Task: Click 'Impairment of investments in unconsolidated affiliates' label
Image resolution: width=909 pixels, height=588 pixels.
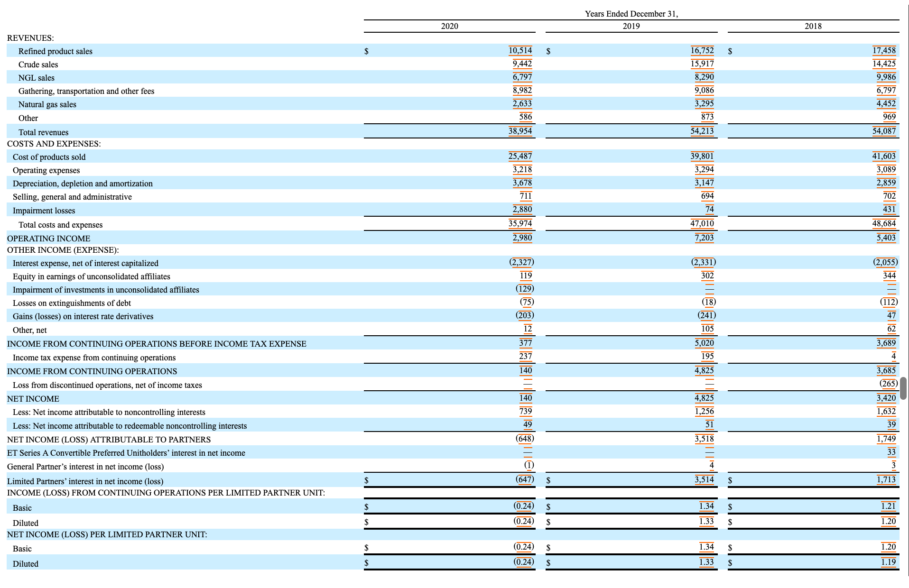Action: click(106, 290)
